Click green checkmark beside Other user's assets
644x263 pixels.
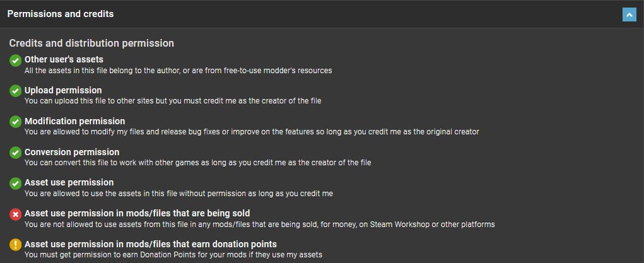click(15, 60)
